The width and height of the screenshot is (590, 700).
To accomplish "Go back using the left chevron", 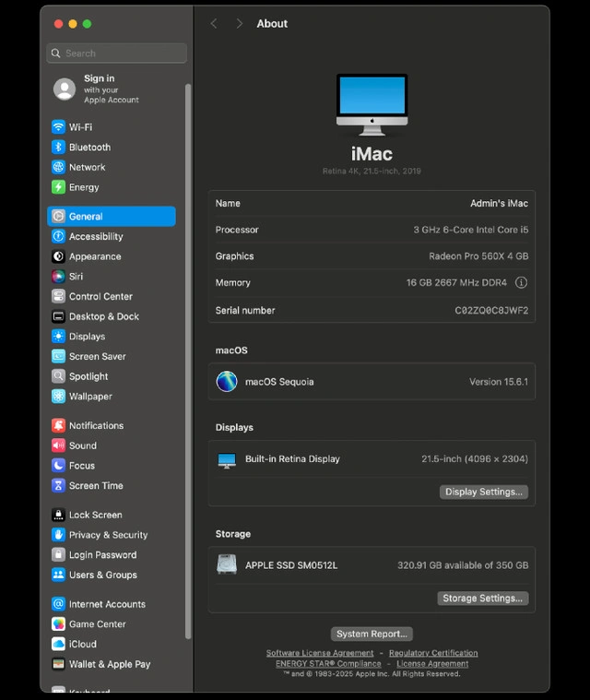I will click(214, 24).
